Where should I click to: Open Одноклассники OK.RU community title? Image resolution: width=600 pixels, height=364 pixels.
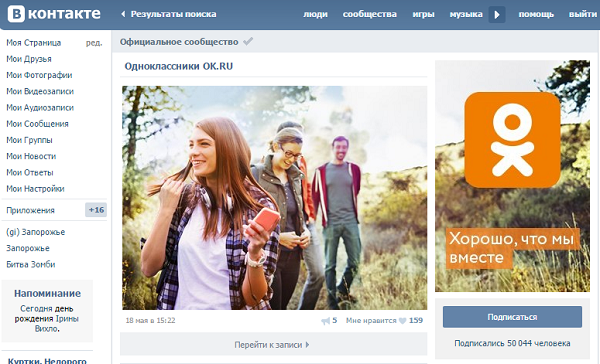tap(179, 66)
